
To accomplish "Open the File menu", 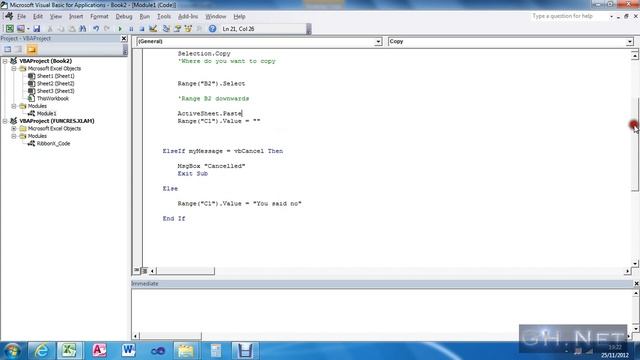I will point(21,16).
